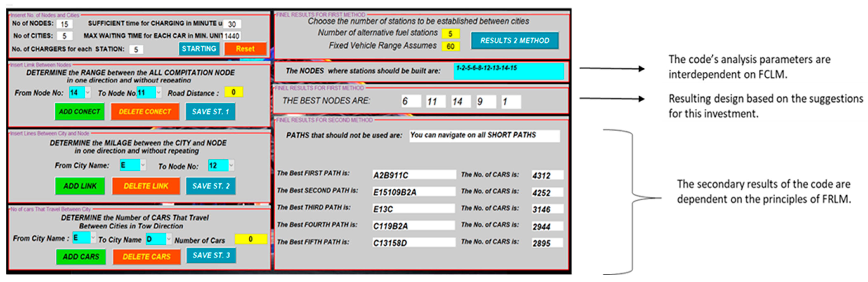
Task: Click the green ADD LINK button
Action: click(80, 186)
